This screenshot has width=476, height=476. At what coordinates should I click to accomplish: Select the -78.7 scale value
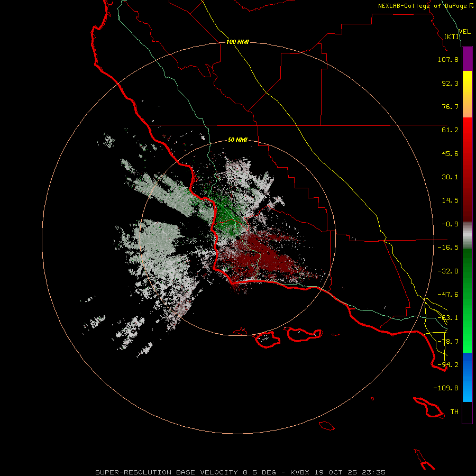[448, 342]
